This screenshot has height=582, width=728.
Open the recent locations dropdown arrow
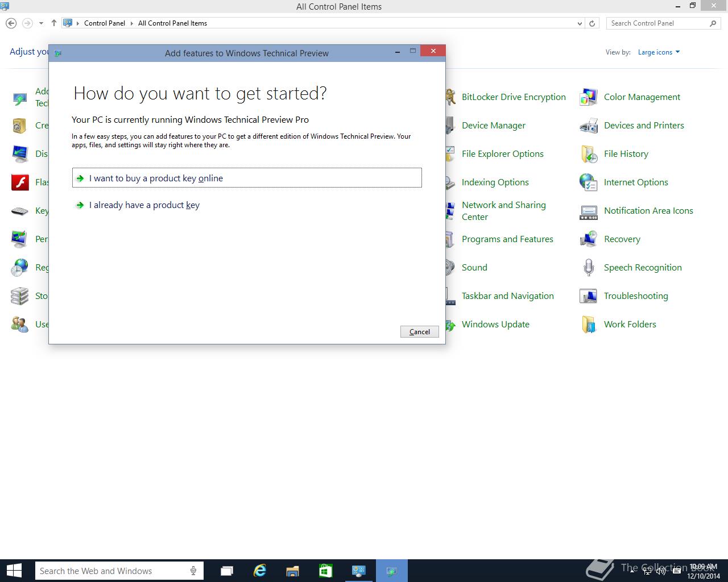pyautogui.click(x=41, y=23)
